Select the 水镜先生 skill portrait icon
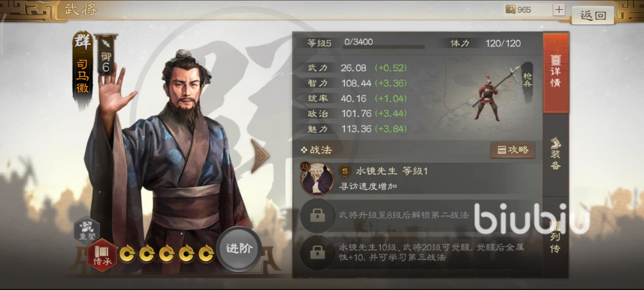 pos(317,178)
